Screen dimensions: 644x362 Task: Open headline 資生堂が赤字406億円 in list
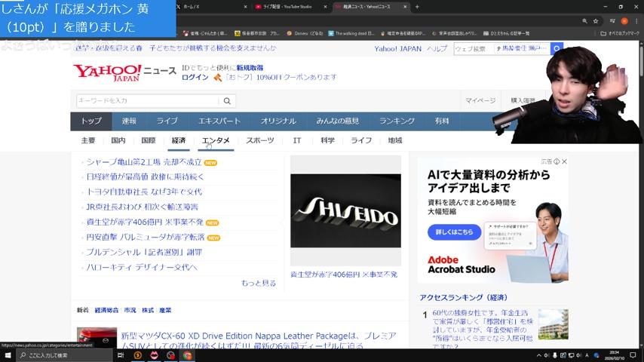[145, 222]
